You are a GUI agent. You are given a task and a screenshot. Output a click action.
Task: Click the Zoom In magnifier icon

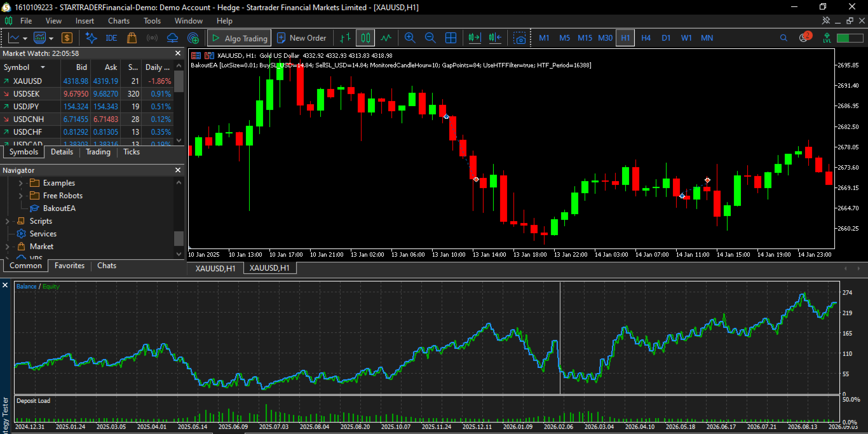[410, 38]
